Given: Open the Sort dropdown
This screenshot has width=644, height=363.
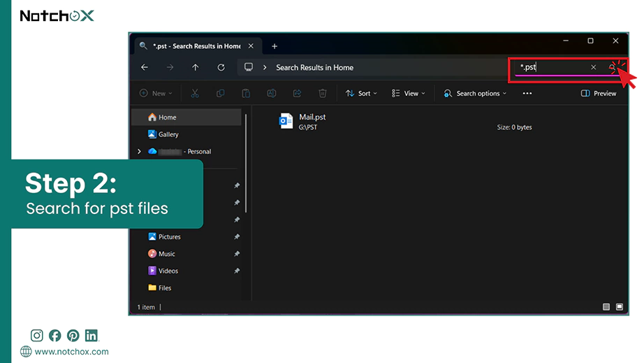Looking at the screenshot, I should (361, 93).
